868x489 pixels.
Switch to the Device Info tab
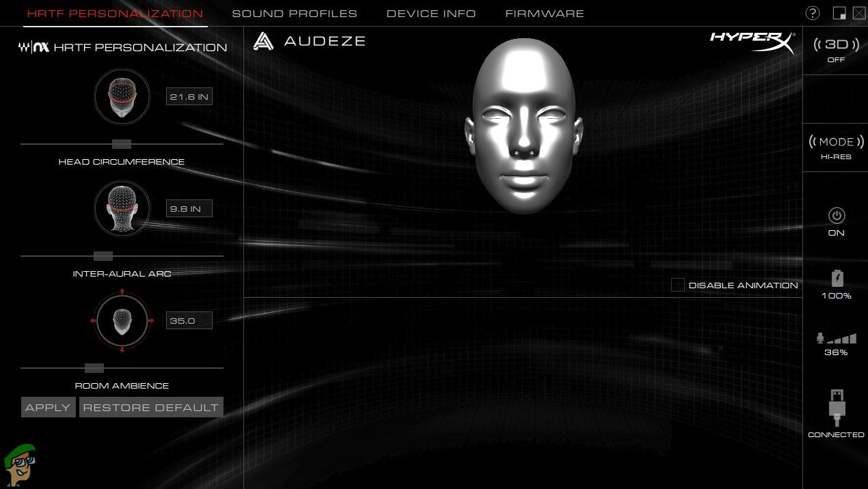pyautogui.click(x=431, y=14)
